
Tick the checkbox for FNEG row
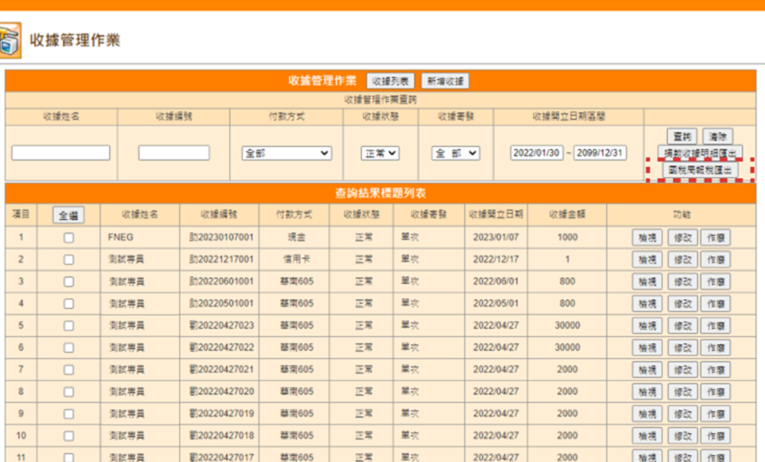tap(69, 238)
